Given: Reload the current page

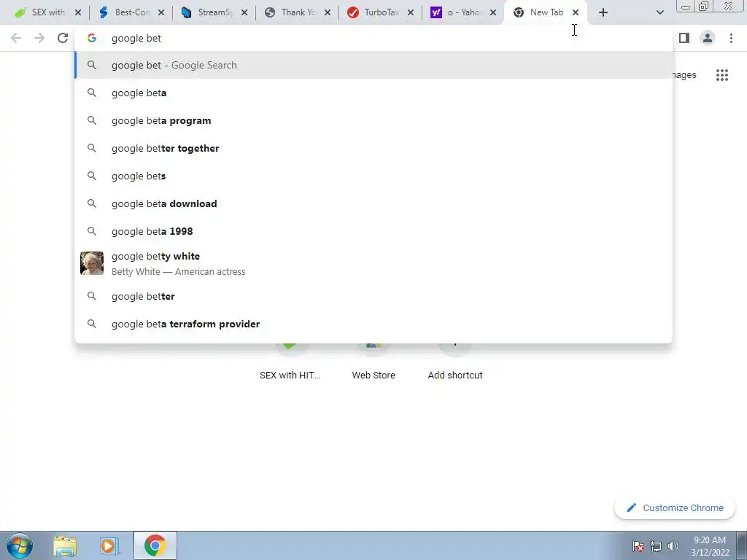Looking at the screenshot, I should pyautogui.click(x=63, y=38).
